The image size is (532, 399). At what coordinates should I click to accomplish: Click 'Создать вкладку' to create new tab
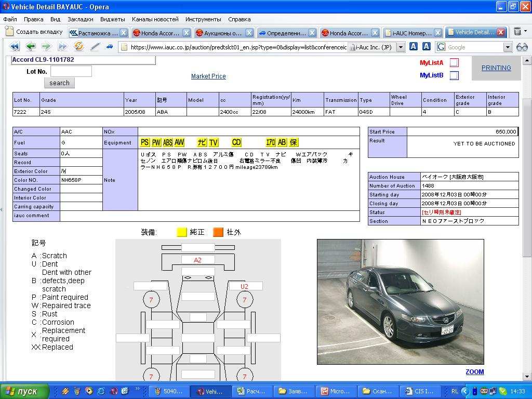[34, 32]
